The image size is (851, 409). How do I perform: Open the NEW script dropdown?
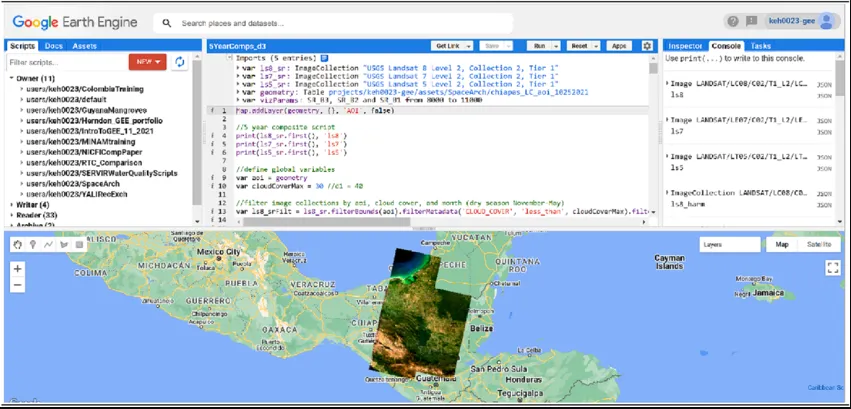[x=148, y=62]
